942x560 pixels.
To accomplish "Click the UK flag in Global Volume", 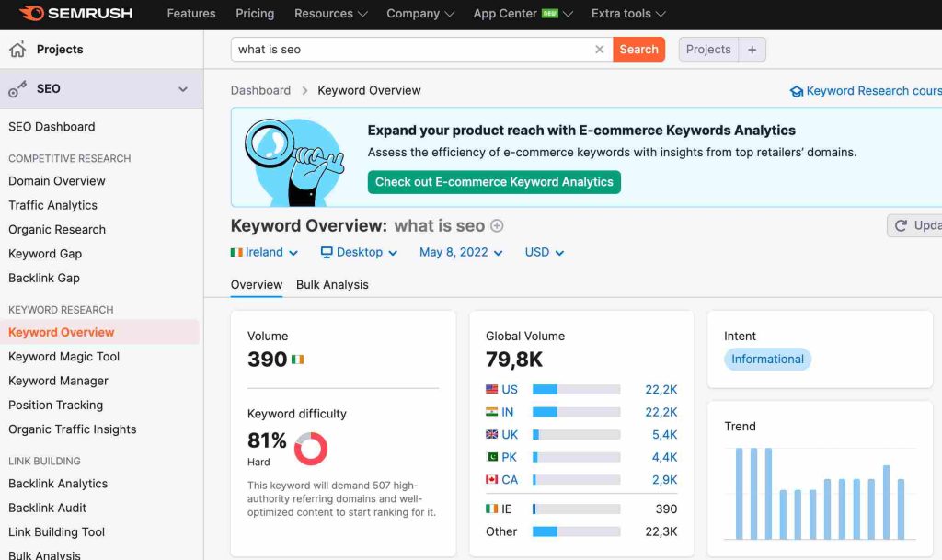I will pos(492,434).
